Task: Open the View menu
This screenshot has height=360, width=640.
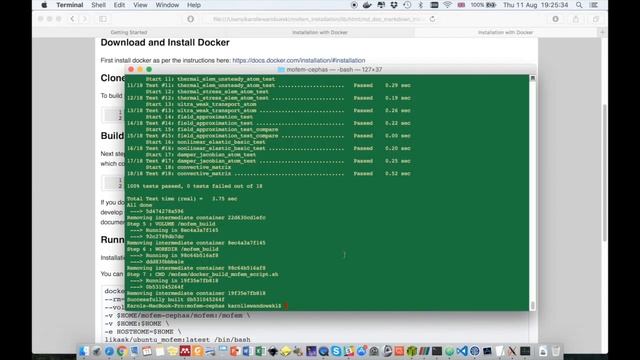Action: click(140, 5)
